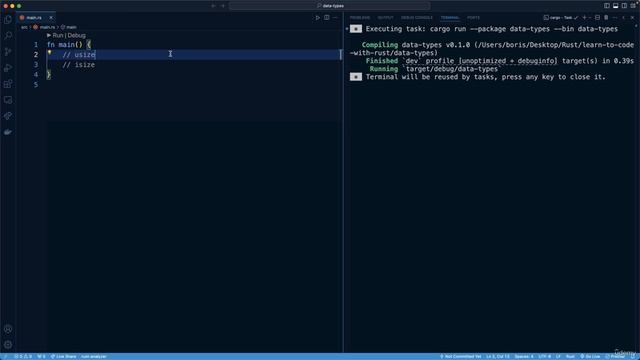Image resolution: width=640 pixels, height=360 pixels.
Task: Switch to the Debug Console tab
Action: coord(417,18)
